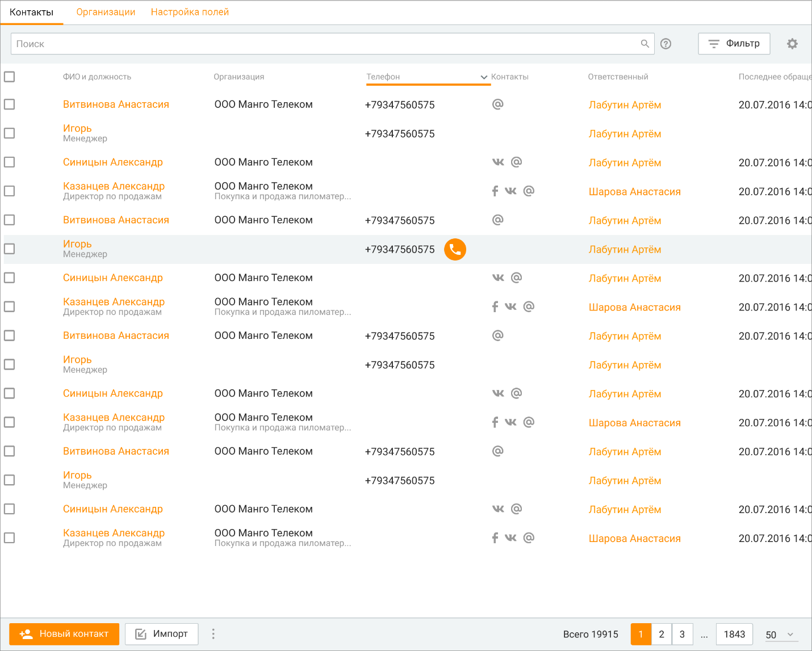Tick checkbox of first Синицын Александр row
The image size is (812, 651).
[10, 162]
